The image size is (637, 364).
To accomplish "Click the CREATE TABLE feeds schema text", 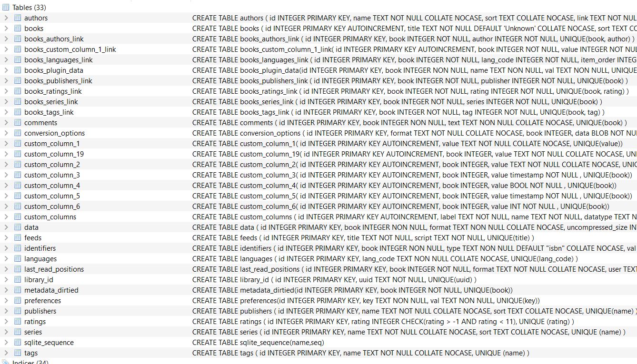I will coord(363,238).
